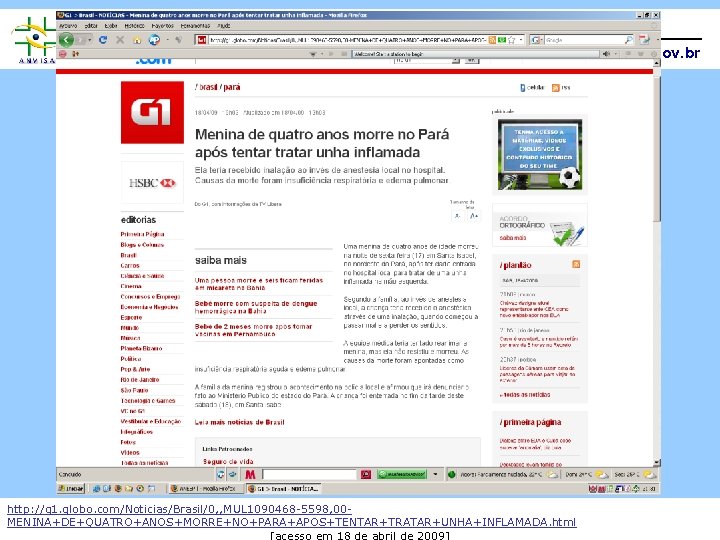Click the search magnifier icon in search box
This screenshot has height=540, width=720.
(x=629, y=40)
